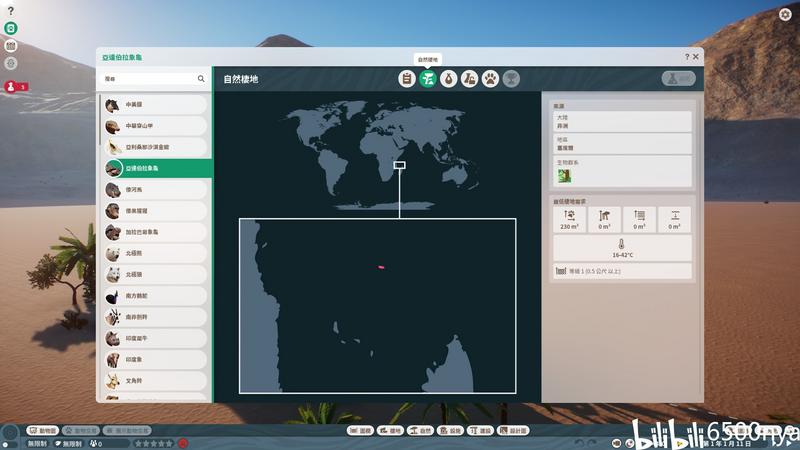Open the 自然 nature build tab
800x450 pixels.
420,431
